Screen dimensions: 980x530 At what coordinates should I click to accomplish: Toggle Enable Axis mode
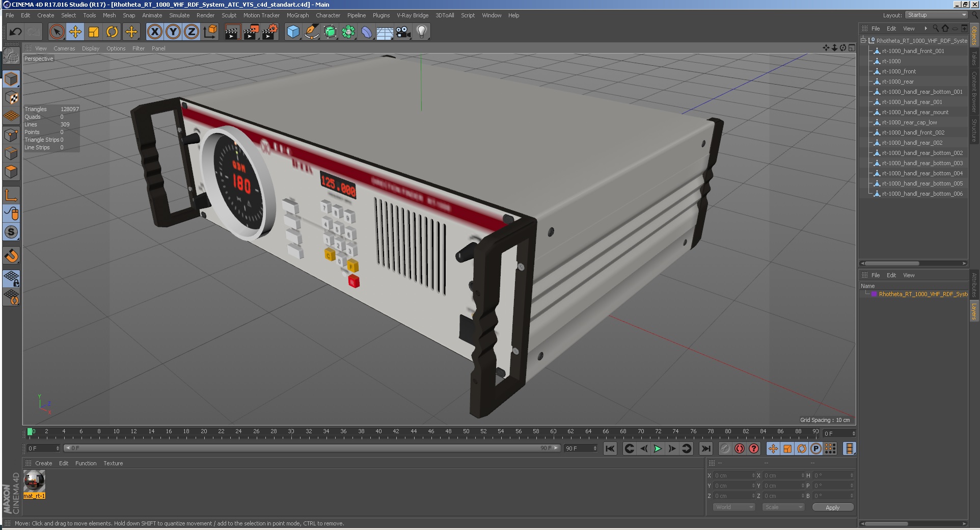click(11, 195)
